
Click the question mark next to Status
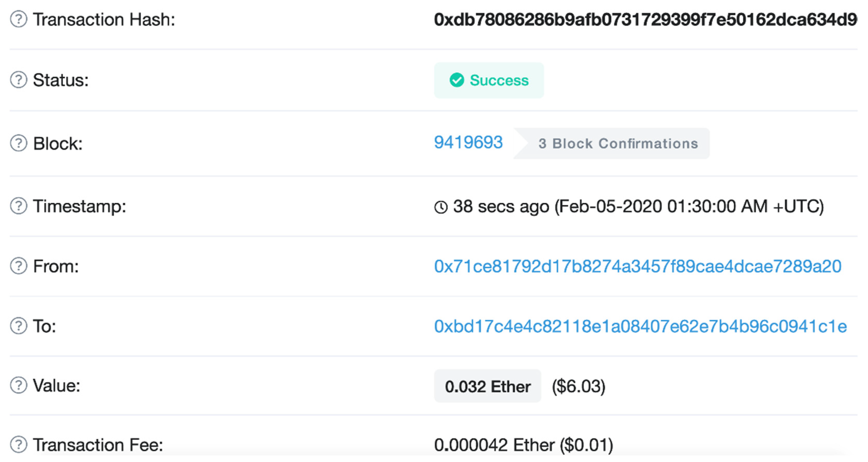click(18, 80)
